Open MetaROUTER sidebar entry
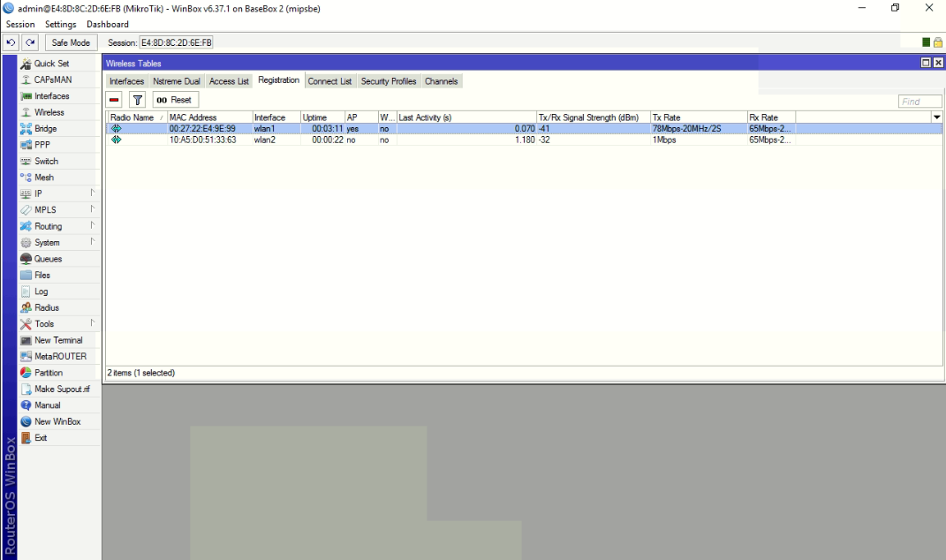This screenshot has width=946, height=560. pos(59,357)
